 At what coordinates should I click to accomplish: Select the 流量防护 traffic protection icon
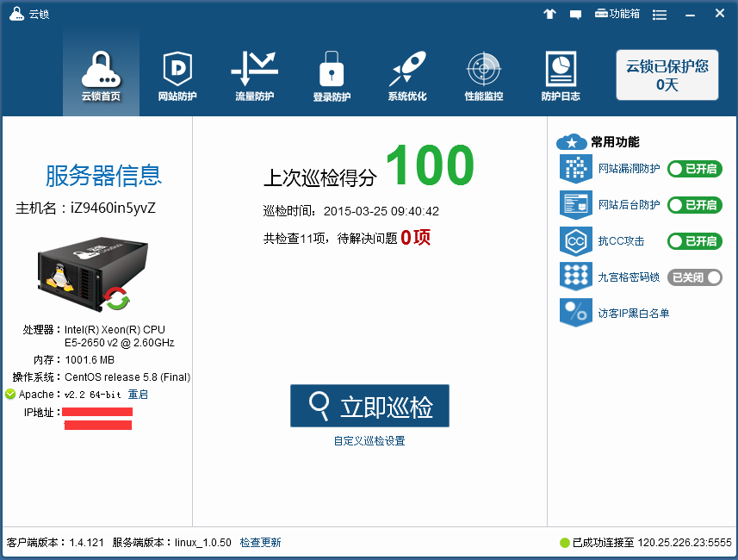pos(254,76)
